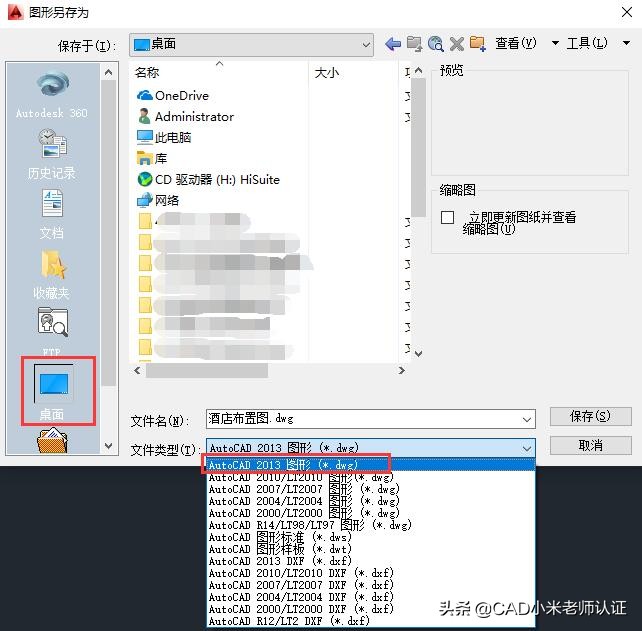The width and height of the screenshot is (642, 631).
Task: Select 网络 network entry
Action: tap(158, 200)
